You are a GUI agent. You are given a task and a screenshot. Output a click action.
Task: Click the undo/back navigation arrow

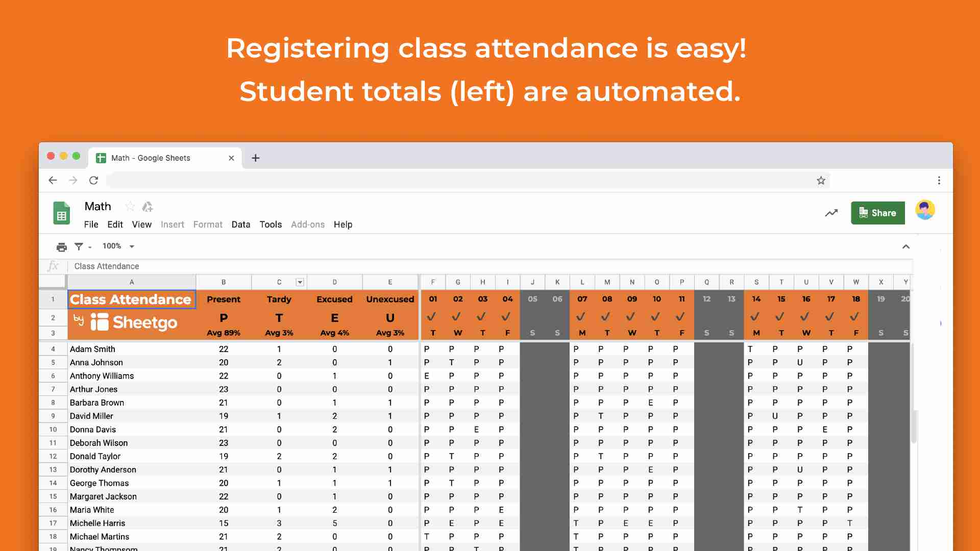[52, 180]
